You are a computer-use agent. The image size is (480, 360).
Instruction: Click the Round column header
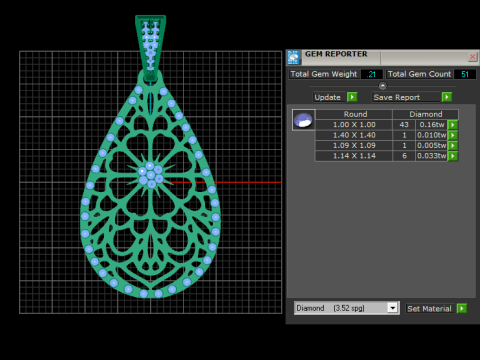tap(354, 114)
